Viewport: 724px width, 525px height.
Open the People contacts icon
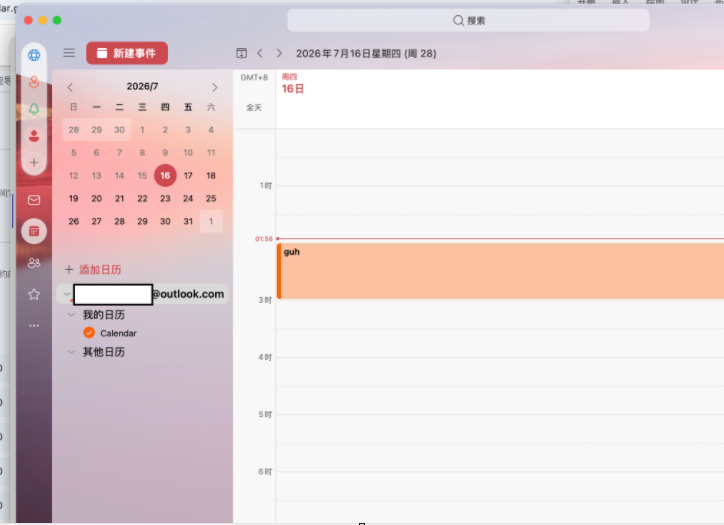pos(34,263)
